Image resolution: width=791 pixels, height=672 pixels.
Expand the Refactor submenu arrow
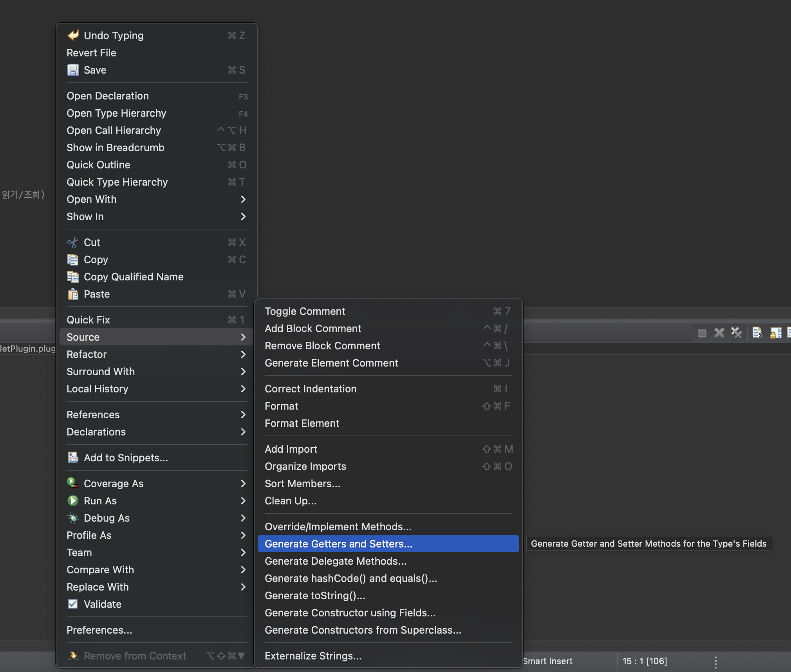pyautogui.click(x=243, y=354)
